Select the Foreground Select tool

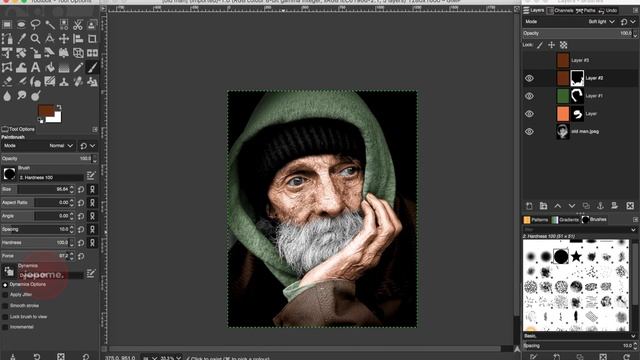pos(92,25)
